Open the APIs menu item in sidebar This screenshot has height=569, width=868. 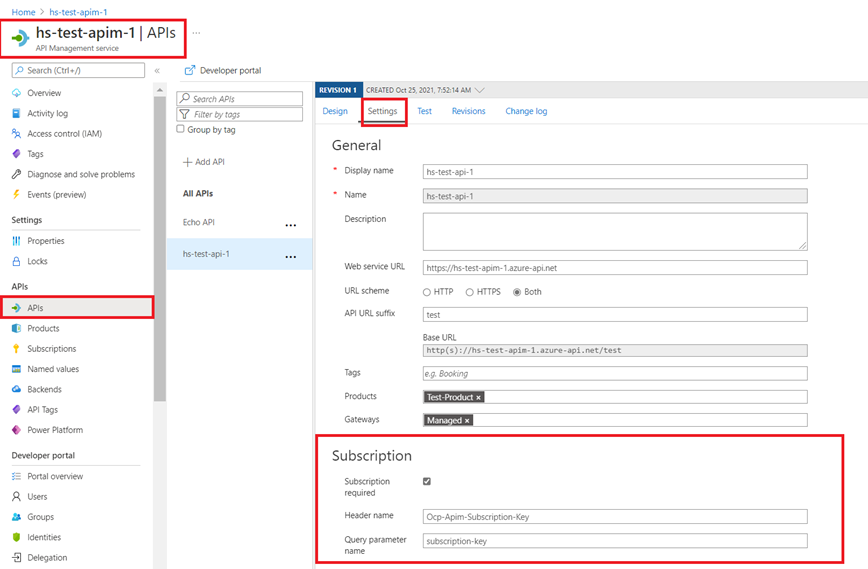pos(77,308)
